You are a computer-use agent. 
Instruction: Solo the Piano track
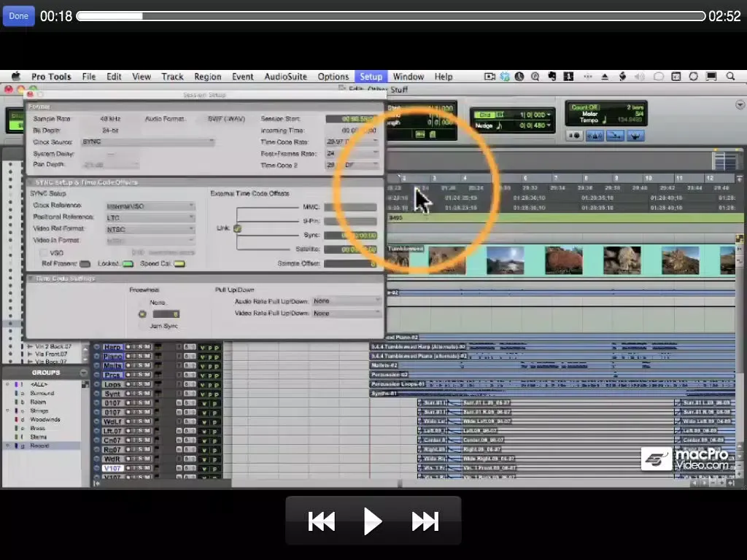[140, 356]
